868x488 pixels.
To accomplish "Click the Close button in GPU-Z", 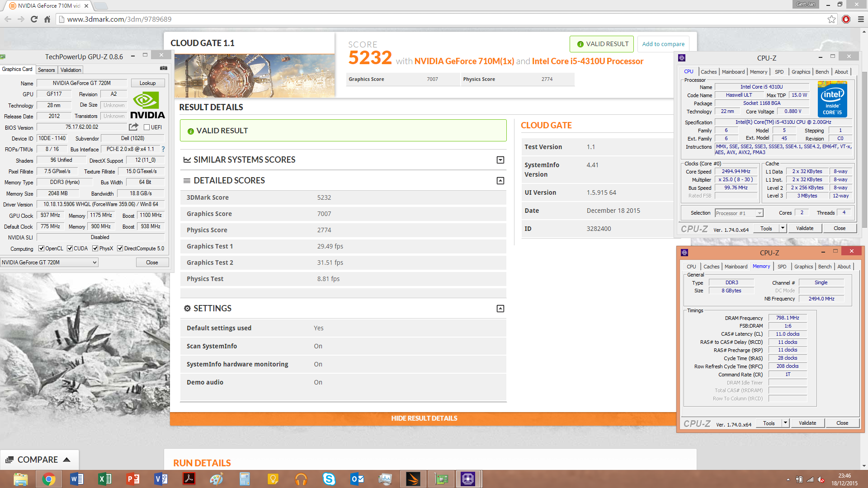I will 152,263.
